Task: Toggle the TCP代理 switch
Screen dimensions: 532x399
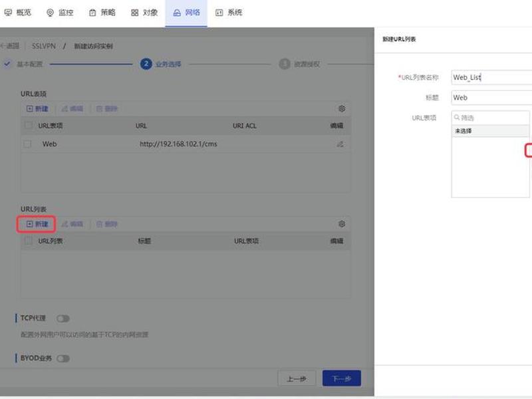Action: [x=63, y=319]
